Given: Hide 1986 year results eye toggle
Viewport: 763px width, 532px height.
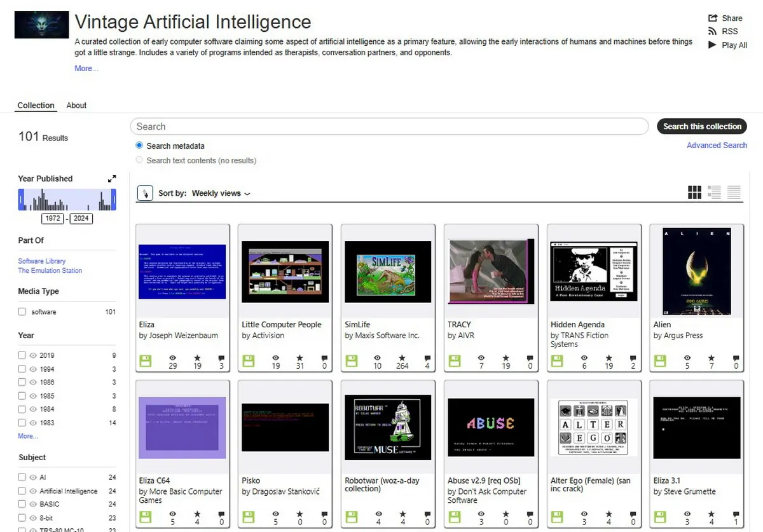Looking at the screenshot, I should pyautogui.click(x=33, y=382).
